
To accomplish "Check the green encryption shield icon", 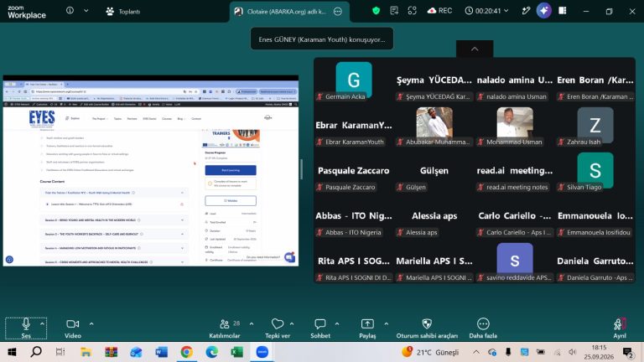I will click(376, 11).
